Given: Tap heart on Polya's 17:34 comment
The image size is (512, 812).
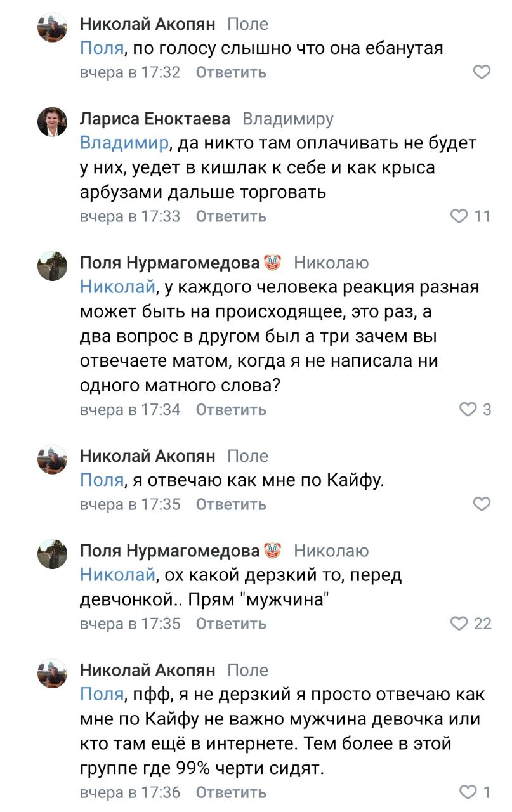Looking at the screenshot, I should click(468, 410).
